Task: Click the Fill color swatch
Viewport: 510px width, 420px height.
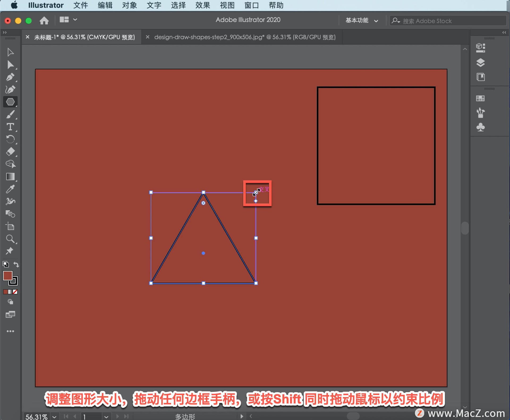Action: click(8, 276)
